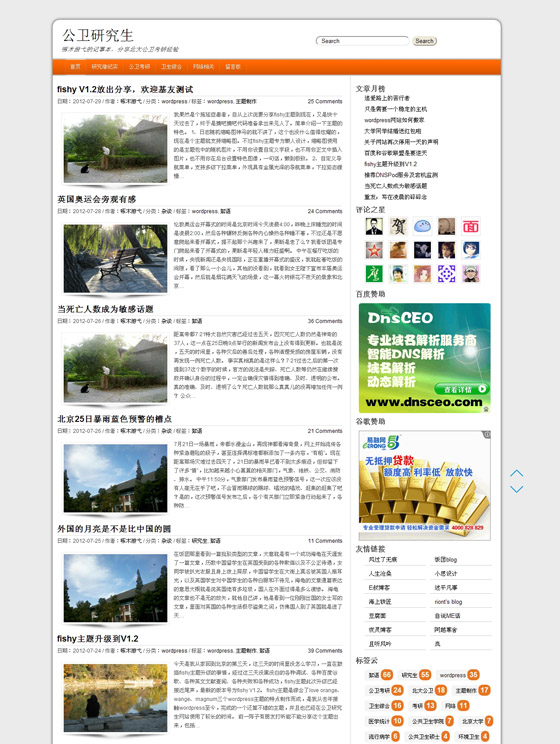Select the '考研 13' tag
The height and width of the screenshot is (744, 560).
[424, 706]
